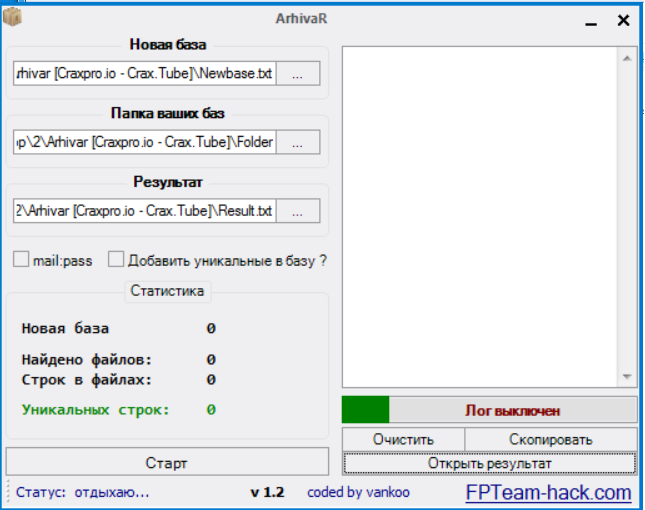Screen dimensions: 645x510
Task: Toggle the Лог выключен log switch
Action: [x=512, y=410]
